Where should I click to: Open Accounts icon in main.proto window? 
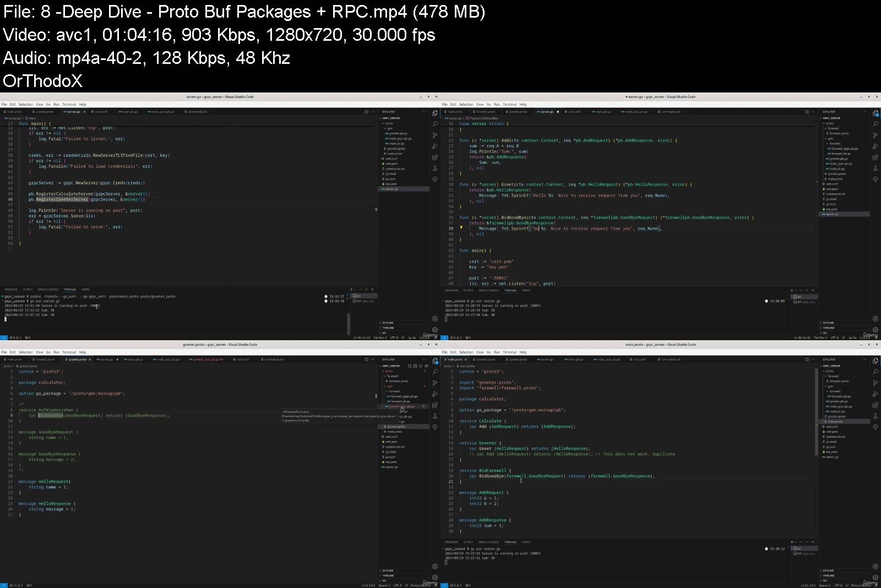pyautogui.click(x=875, y=567)
